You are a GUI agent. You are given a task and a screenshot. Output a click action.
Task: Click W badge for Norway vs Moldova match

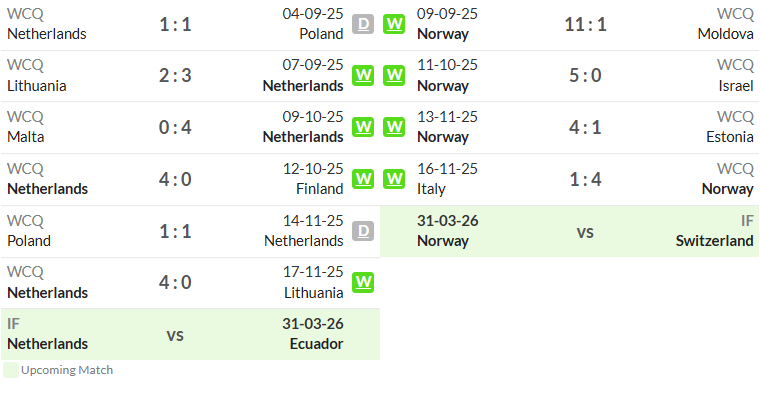(394, 24)
